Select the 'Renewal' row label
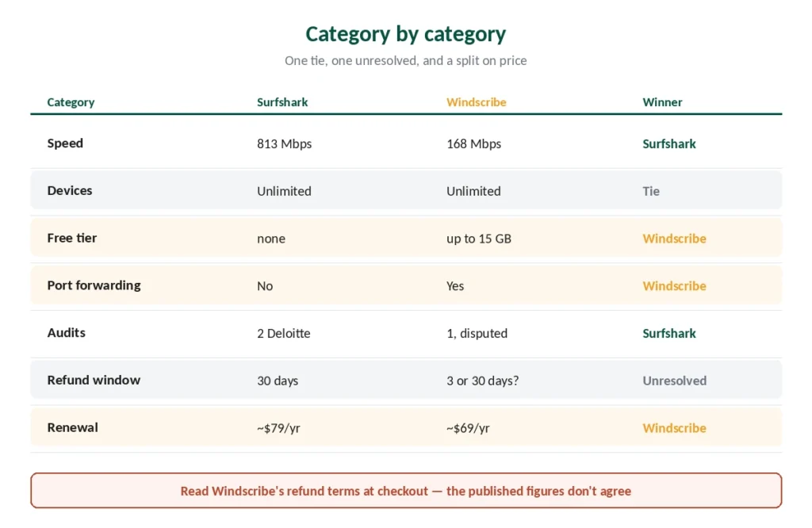This screenshot has width=812, height=528. (x=72, y=427)
